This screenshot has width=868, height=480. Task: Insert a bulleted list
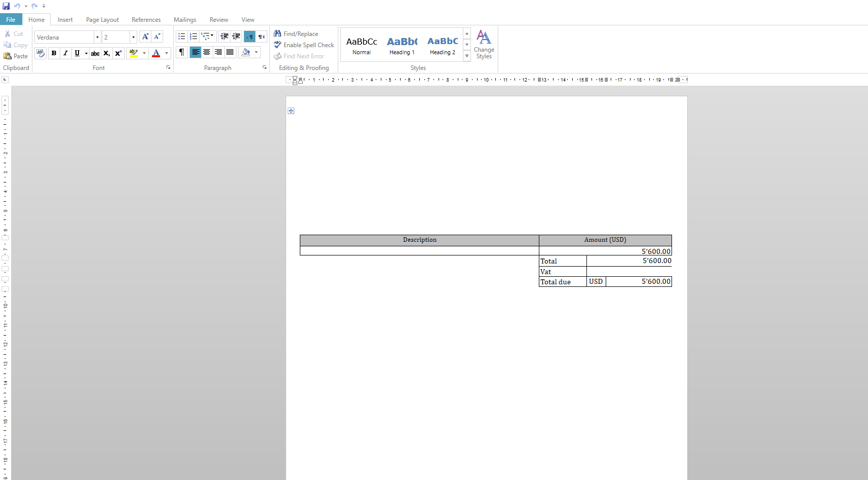click(182, 36)
